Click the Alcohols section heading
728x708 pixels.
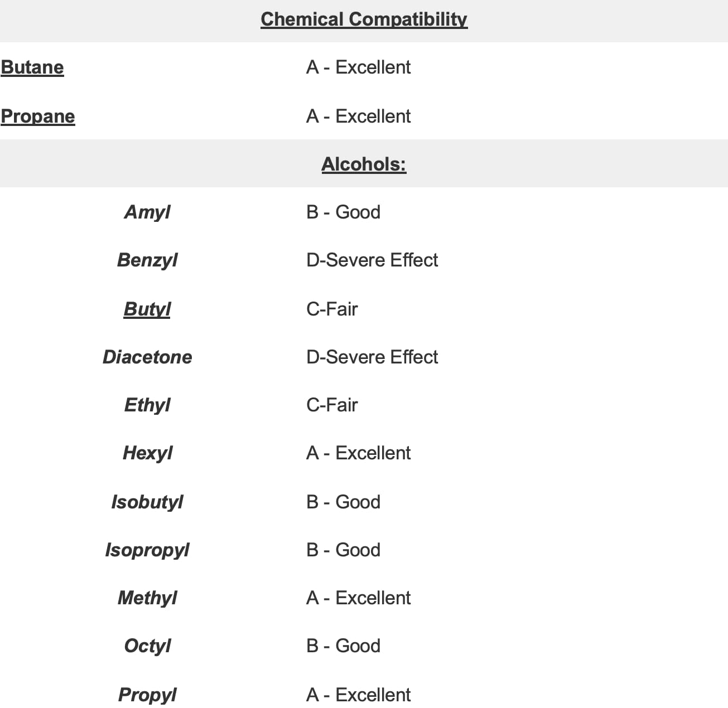pyautogui.click(x=364, y=164)
